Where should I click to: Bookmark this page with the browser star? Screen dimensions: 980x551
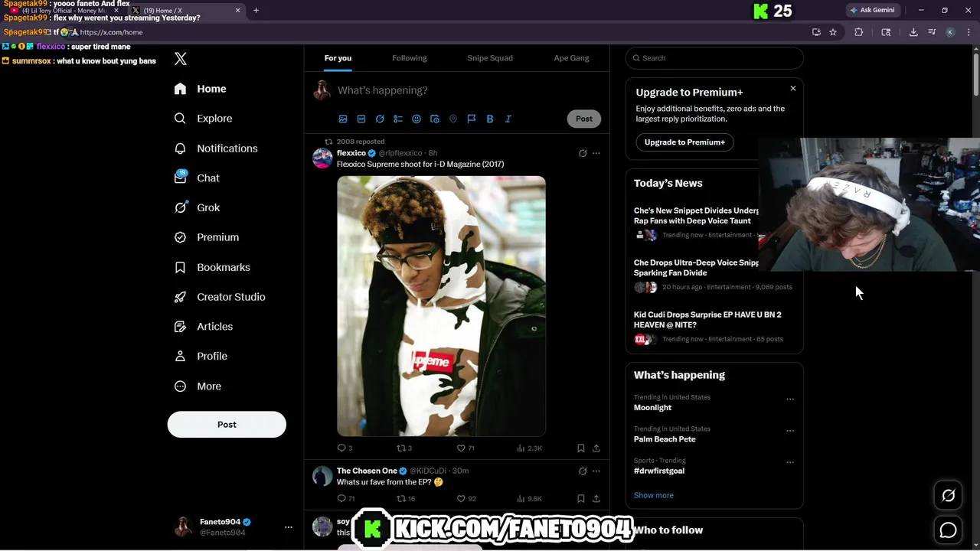(x=833, y=32)
